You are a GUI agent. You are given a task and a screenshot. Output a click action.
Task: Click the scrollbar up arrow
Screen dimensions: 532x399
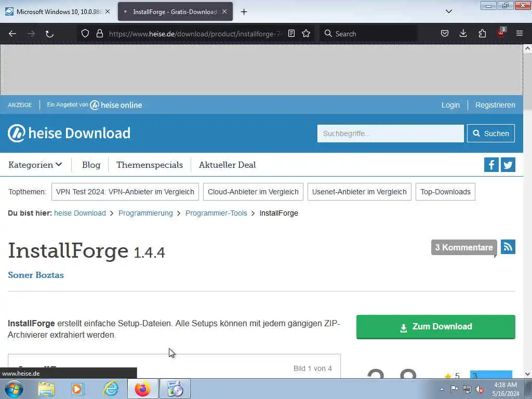[527, 48]
